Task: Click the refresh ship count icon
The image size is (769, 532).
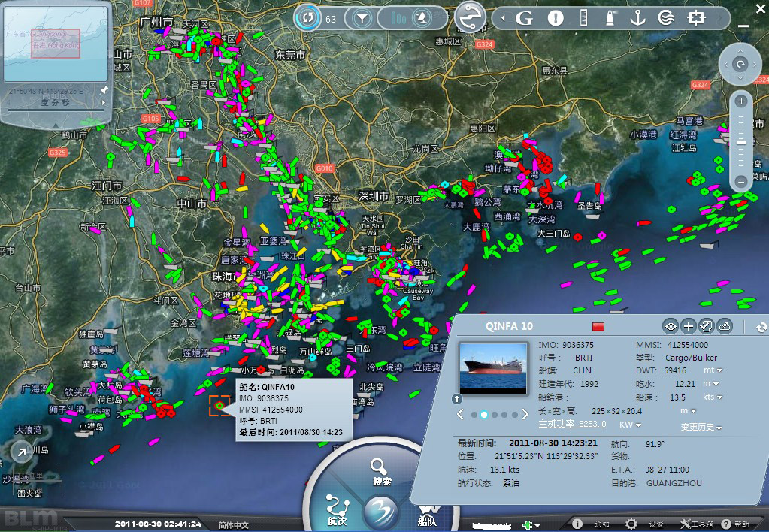Action: coord(307,18)
